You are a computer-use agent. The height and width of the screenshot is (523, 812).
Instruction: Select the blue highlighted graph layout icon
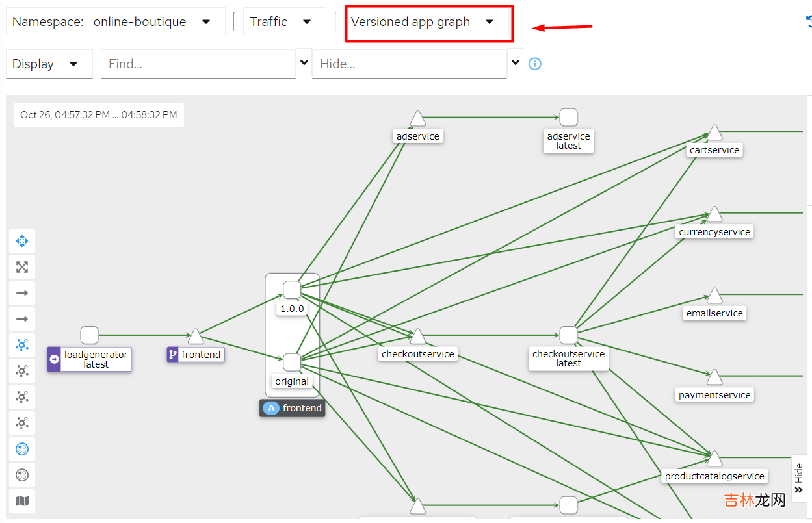[22, 345]
